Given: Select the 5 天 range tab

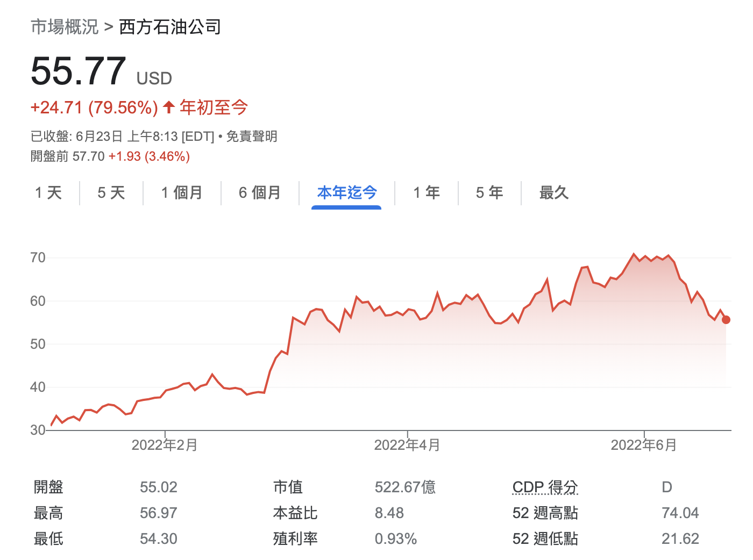Looking at the screenshot, I should (x=111, y=192).
